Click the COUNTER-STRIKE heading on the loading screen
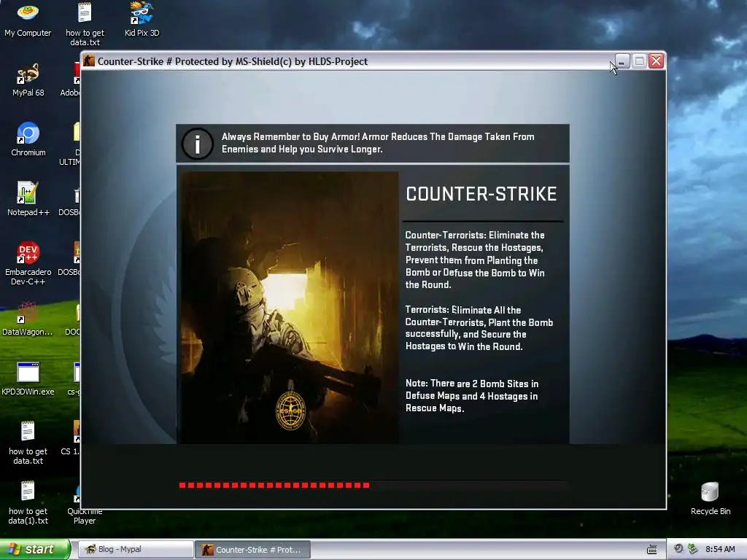The height and width of the screenshot is (560, 747). click(481, 194)
